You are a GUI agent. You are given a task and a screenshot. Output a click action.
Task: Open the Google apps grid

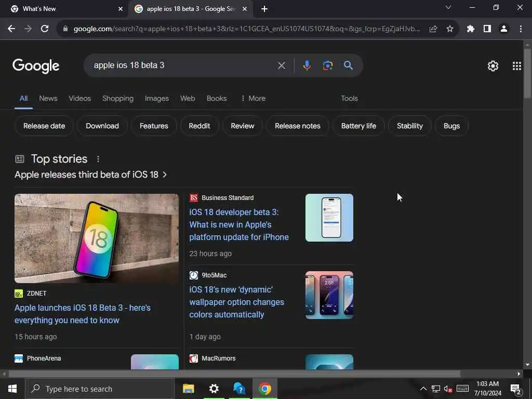tap(517, 66)
